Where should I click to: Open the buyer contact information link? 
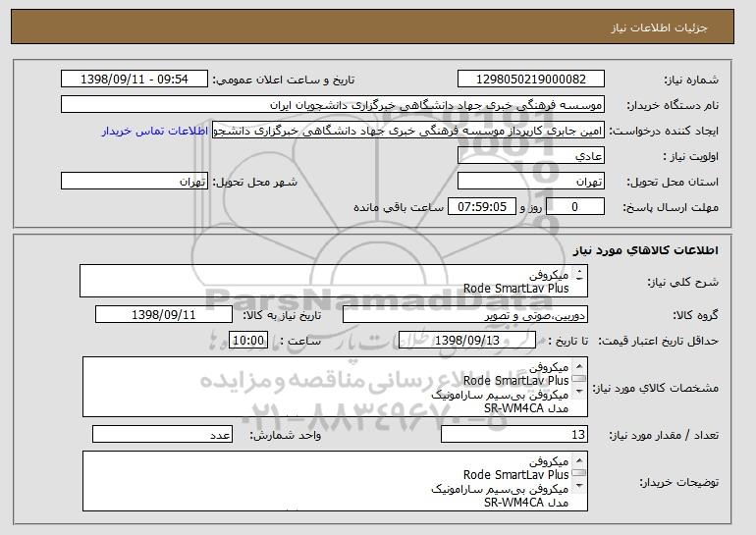coord(155,131)
